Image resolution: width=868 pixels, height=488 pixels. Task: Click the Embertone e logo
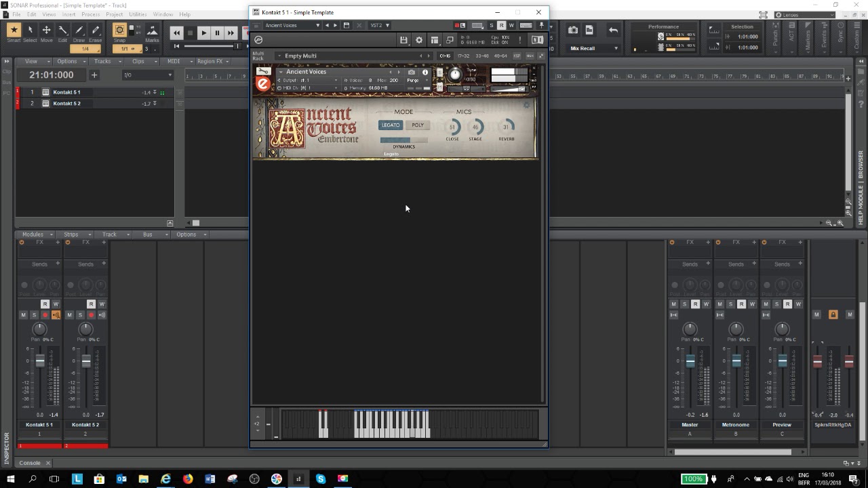tap(262, 84)
